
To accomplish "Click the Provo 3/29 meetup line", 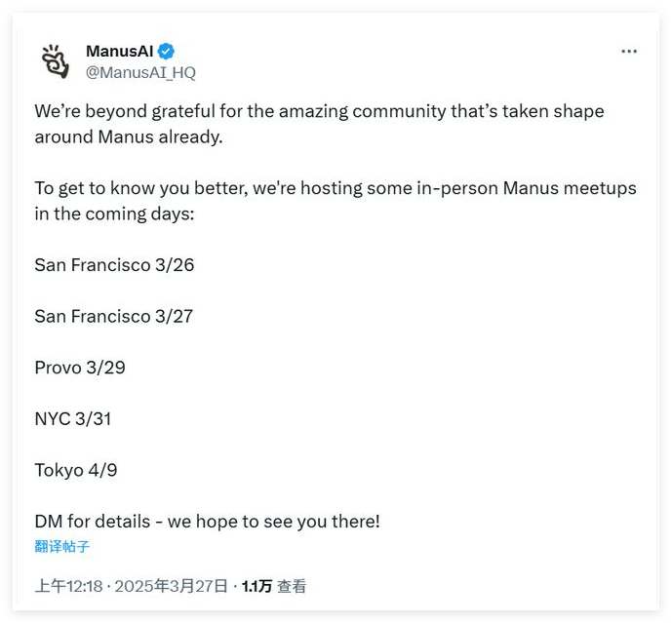I will click(80, 368).
